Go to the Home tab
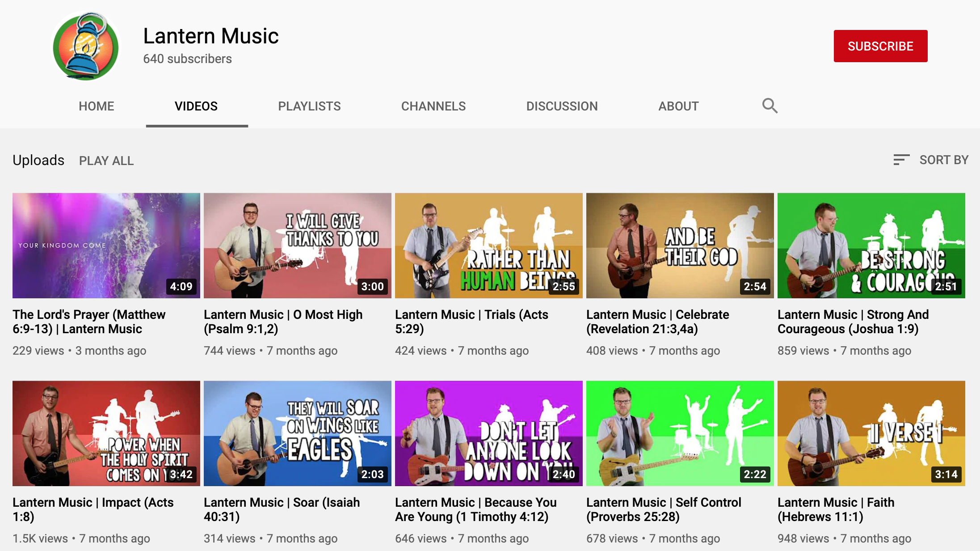Screen dimensions: 980x551 pos(96,106)
